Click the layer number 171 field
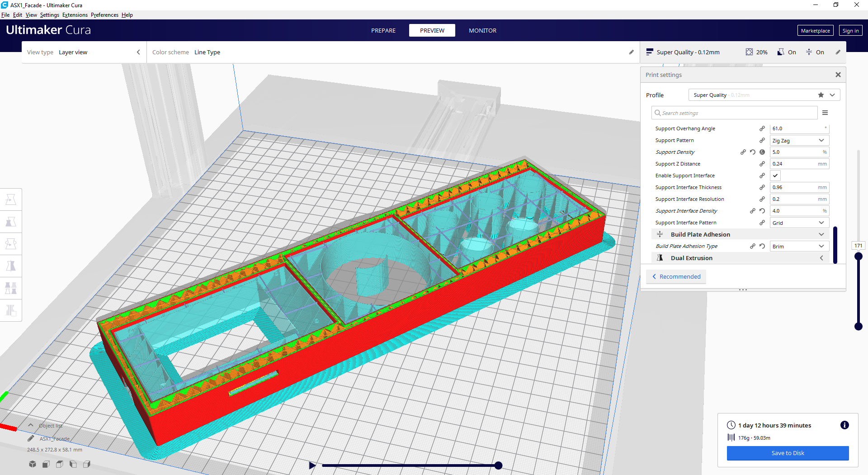This screenshot has width=868, height=475. point(859,246)
